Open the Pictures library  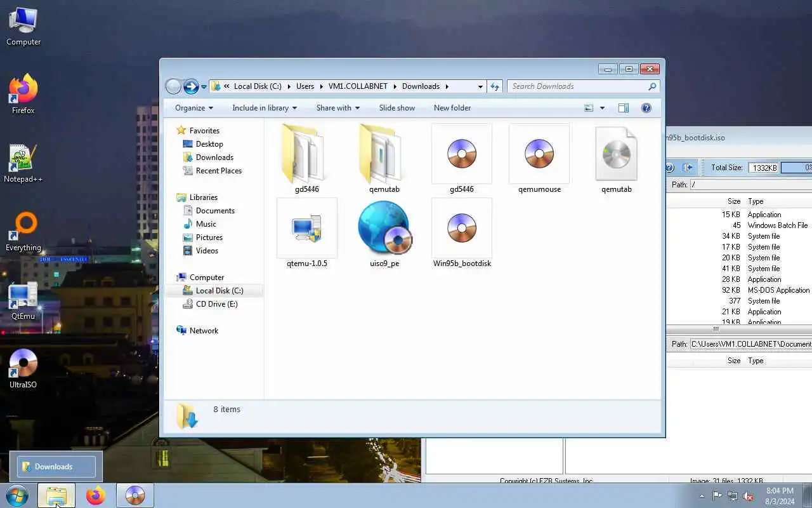pos(209,237)
